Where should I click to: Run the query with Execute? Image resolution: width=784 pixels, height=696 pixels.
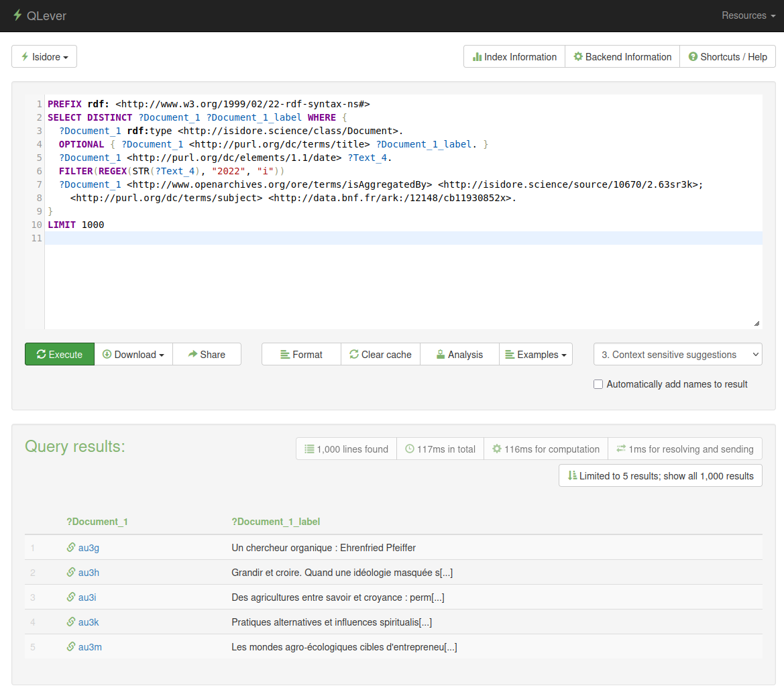click(60, 355)
